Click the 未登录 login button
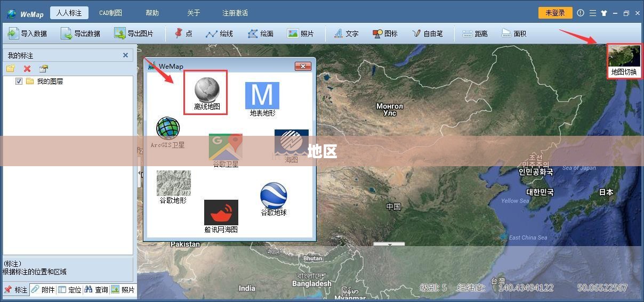Screen dimensions: 644x302 click(555, 13)
